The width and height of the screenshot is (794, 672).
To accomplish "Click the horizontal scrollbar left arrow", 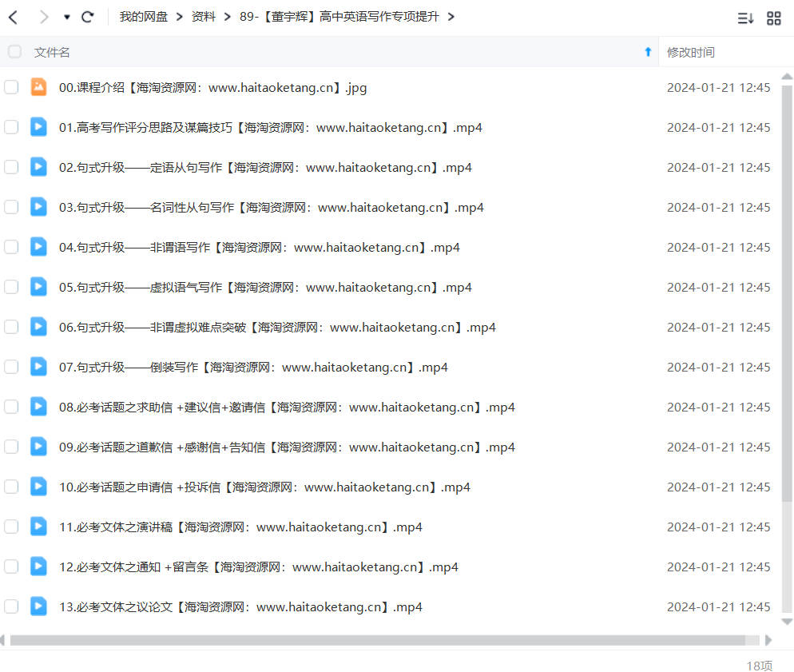I will pos(2,641).
